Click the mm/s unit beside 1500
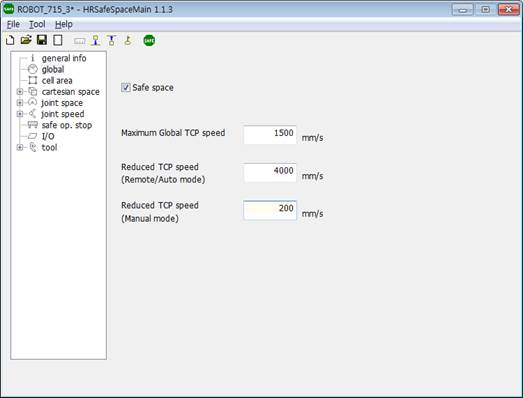The height and width of the screenshot is (398, 523). coord(312,137)
